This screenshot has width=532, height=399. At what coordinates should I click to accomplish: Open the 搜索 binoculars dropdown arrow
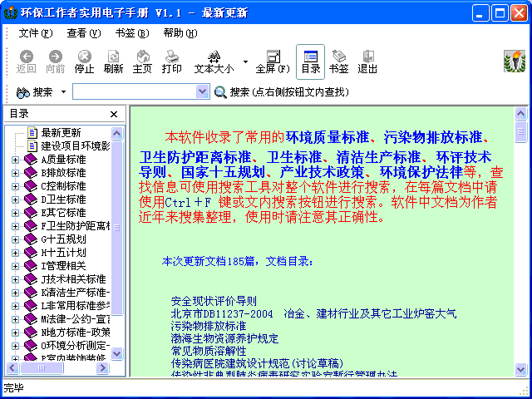(x=64, y=91)
